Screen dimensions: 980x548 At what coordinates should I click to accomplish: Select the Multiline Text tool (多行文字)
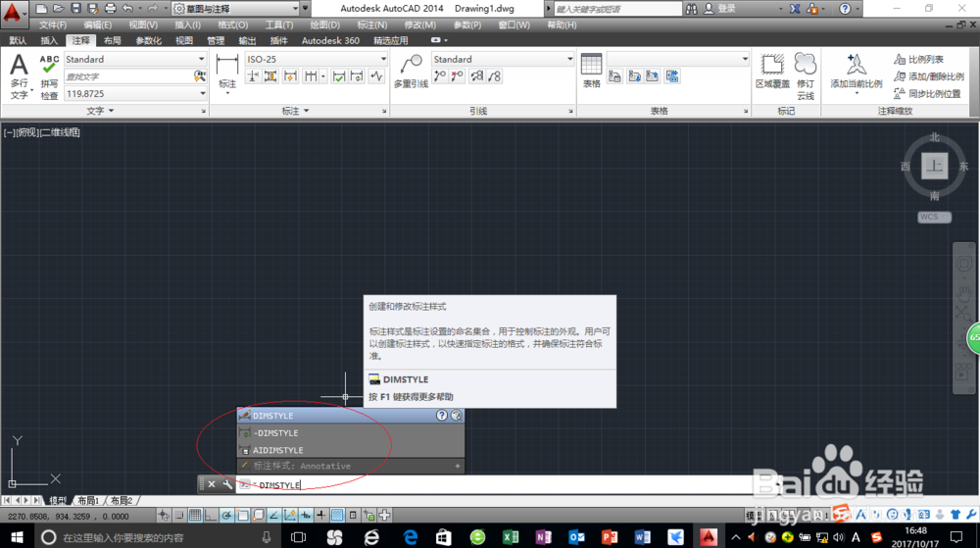pos(20,76)
